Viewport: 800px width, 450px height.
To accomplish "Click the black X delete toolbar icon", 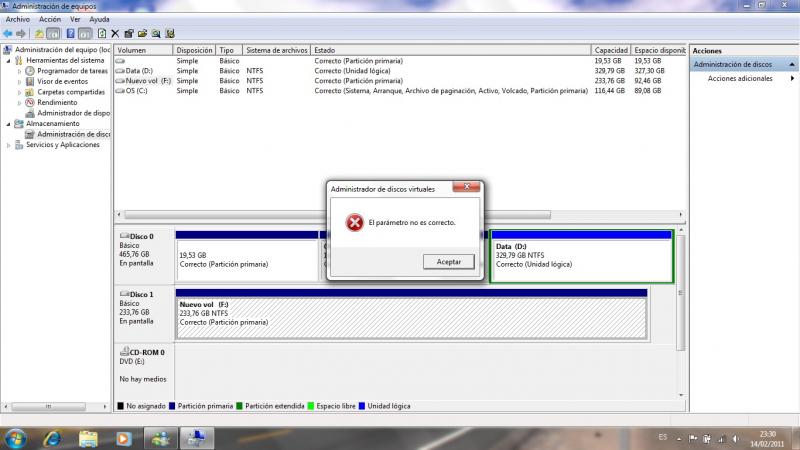I will pyautogui.click(x=115, y=34).
